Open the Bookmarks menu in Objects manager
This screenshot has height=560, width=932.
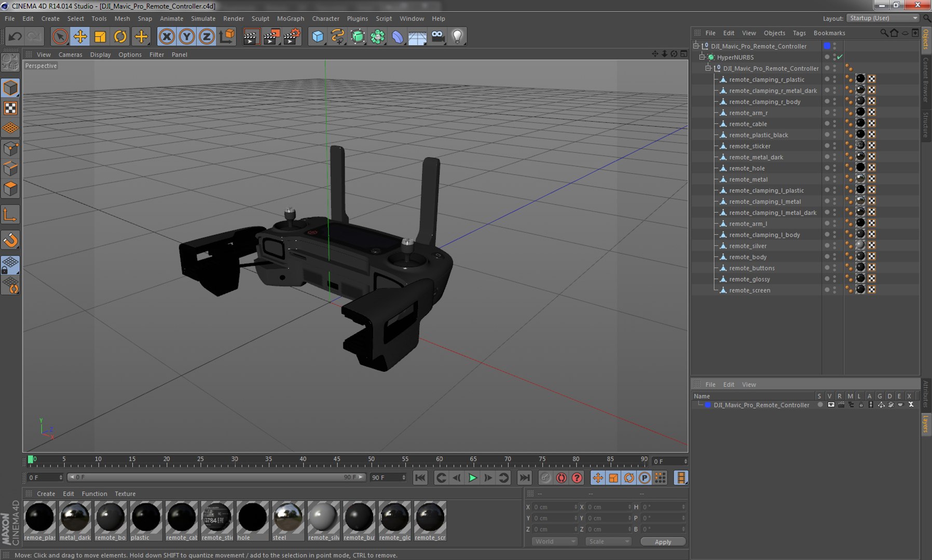[829, 33]
